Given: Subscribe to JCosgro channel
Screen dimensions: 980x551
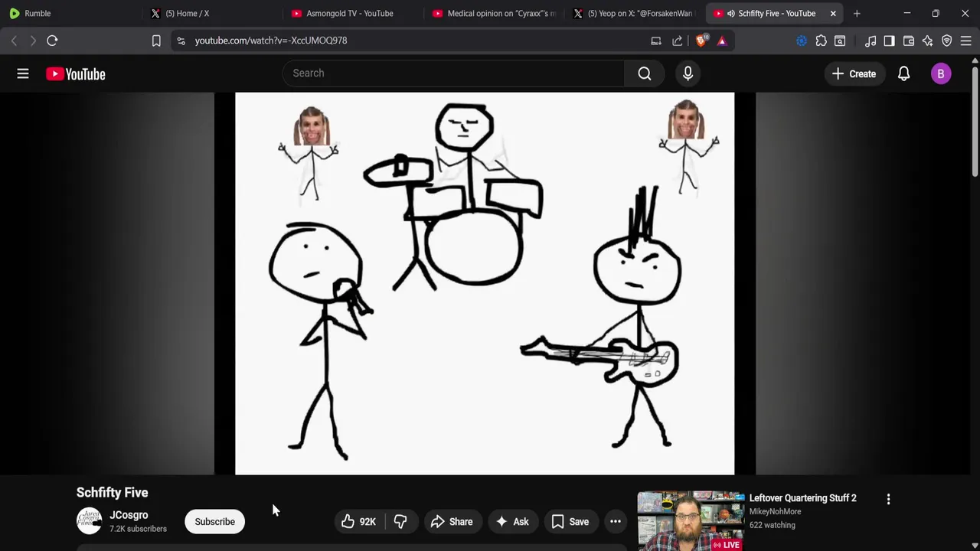Looking at the screenshot, I should [214, 522].
